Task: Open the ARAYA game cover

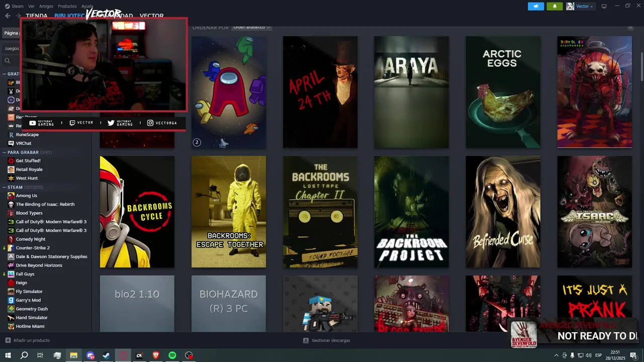Action: [x=412, y=92]
